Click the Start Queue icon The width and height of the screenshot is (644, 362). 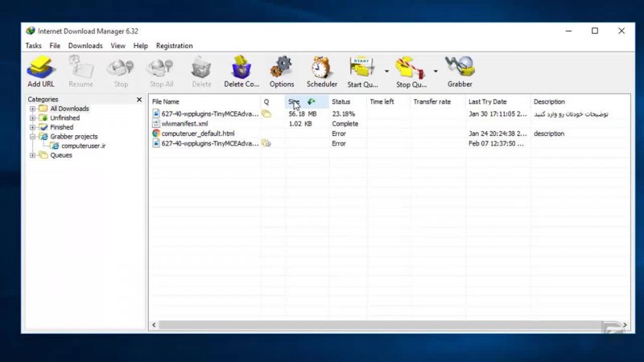[x=363, y=71]
